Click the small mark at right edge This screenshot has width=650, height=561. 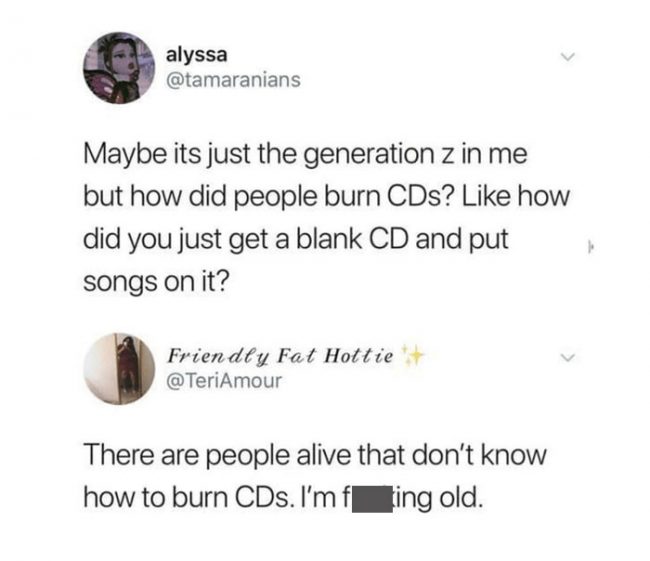coord(591,249)
